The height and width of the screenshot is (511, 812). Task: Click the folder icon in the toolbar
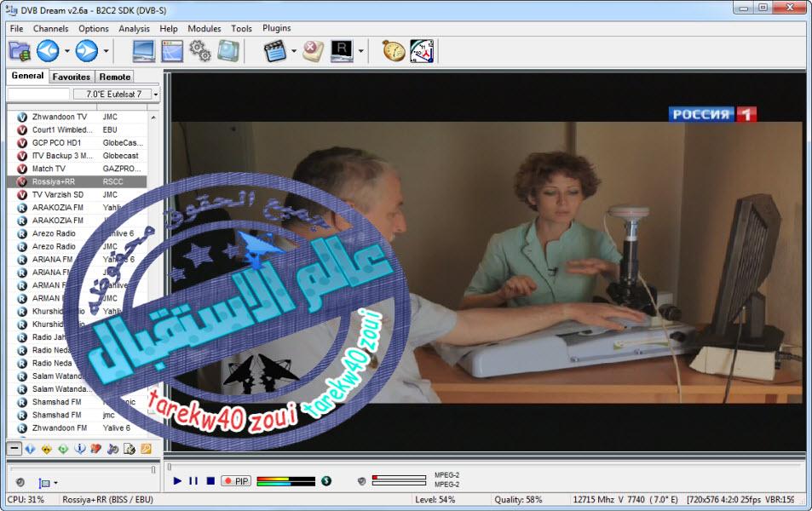click(20, 51)
